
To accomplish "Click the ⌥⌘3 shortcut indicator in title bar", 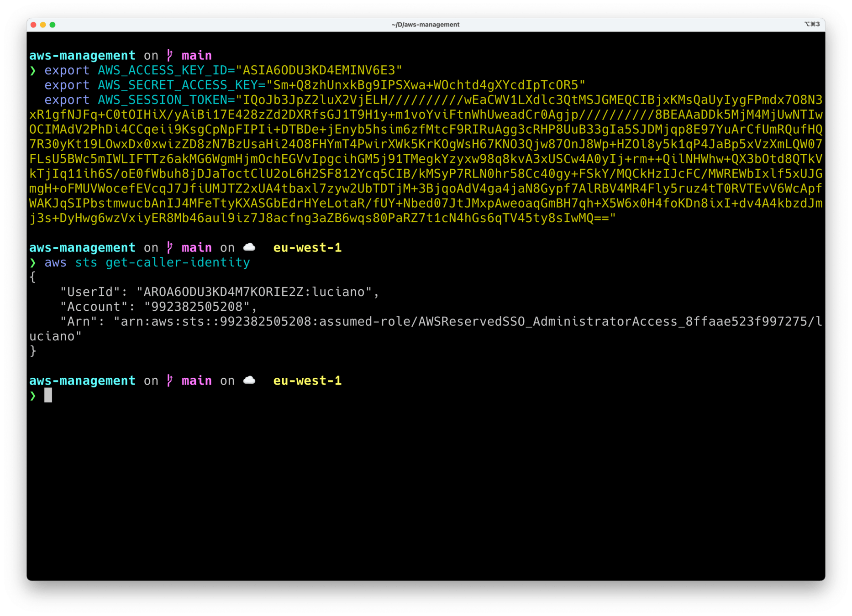I will (812, 24).
